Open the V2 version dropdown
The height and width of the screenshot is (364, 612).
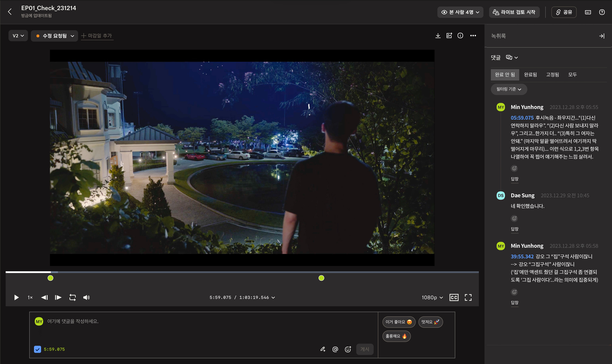18,36
